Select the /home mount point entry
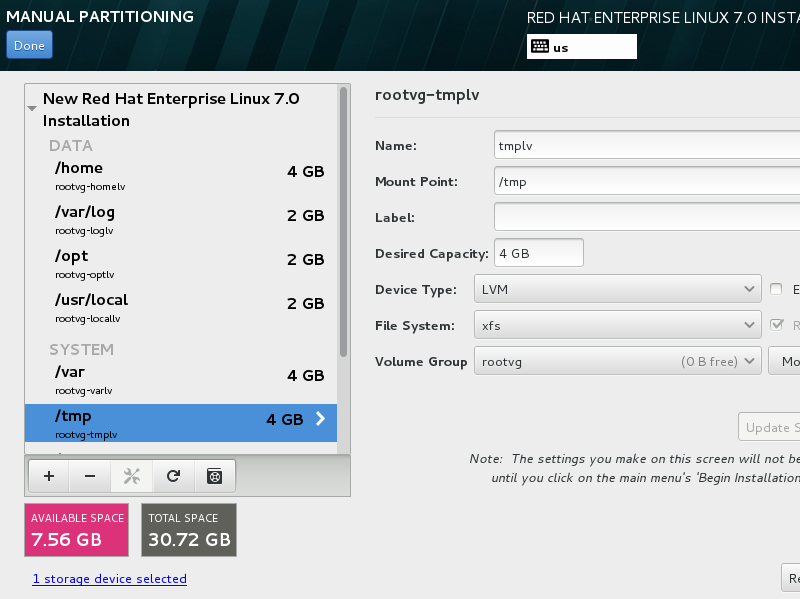Image resolution: width=800 pixels, height=599 pixels. click(x=180, y=173)
